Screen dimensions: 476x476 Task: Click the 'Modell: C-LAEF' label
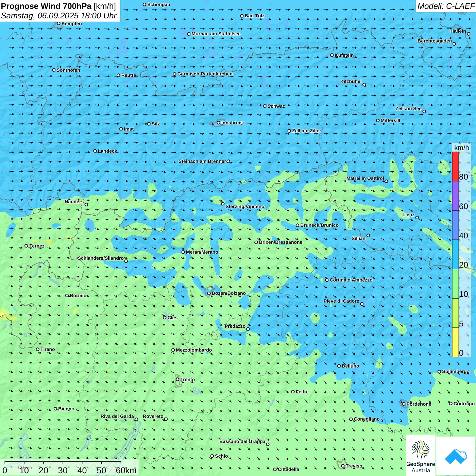point(445,6)
